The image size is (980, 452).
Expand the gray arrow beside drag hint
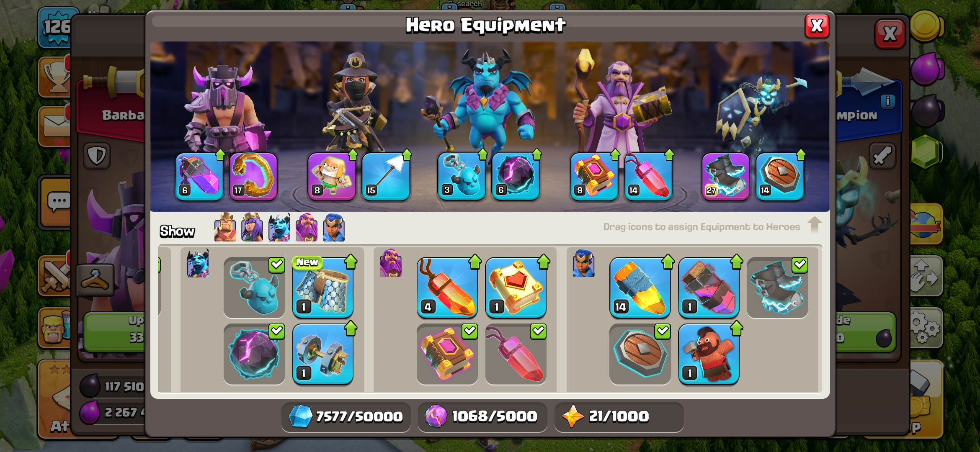pyautogui.click(x=815, y=225)
